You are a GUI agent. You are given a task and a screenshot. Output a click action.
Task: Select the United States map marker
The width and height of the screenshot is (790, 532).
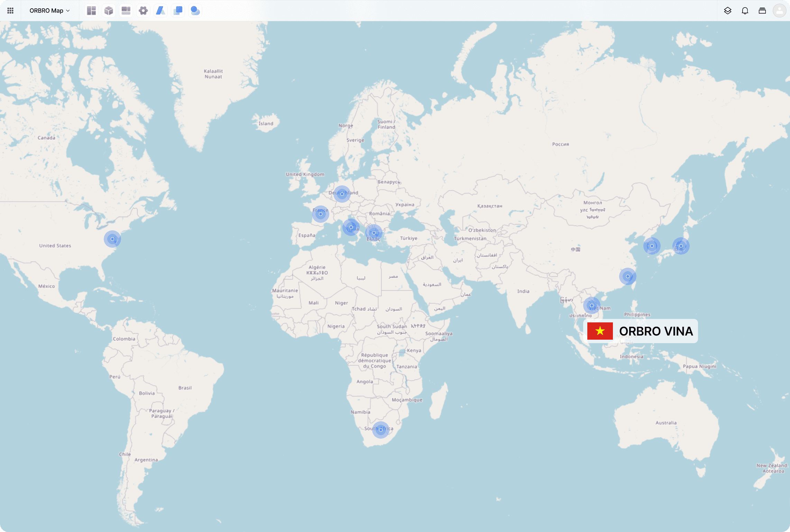[112, 239]
